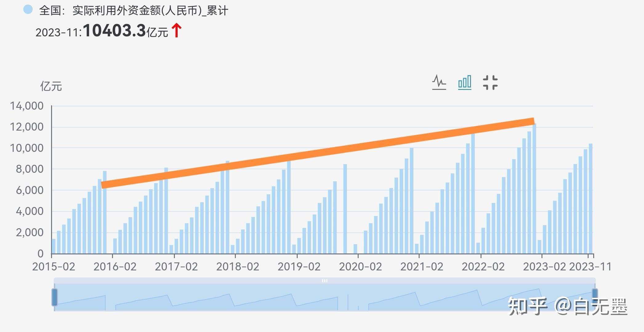644x332 pixels.
Task: Click the x-axis label 2020-02
Action: point(360,267)
